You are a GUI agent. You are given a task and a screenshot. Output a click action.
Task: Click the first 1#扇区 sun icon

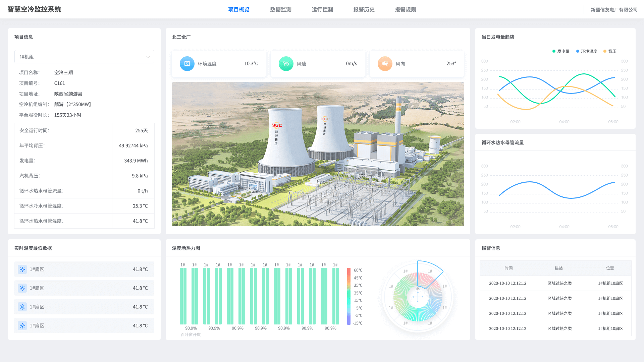coord(22,269)
